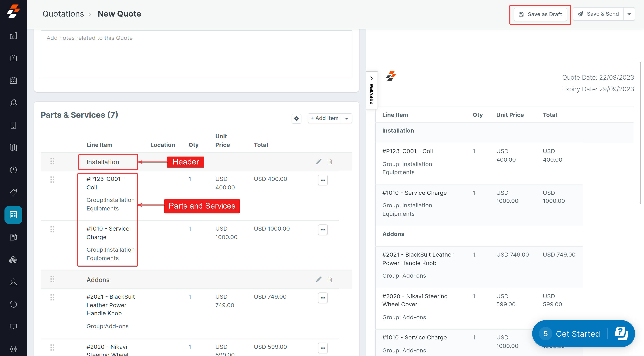Delete the Installation header row
The height and width of the screenshot is (356, 644).
pyautogui.click(x=330, y=161)
